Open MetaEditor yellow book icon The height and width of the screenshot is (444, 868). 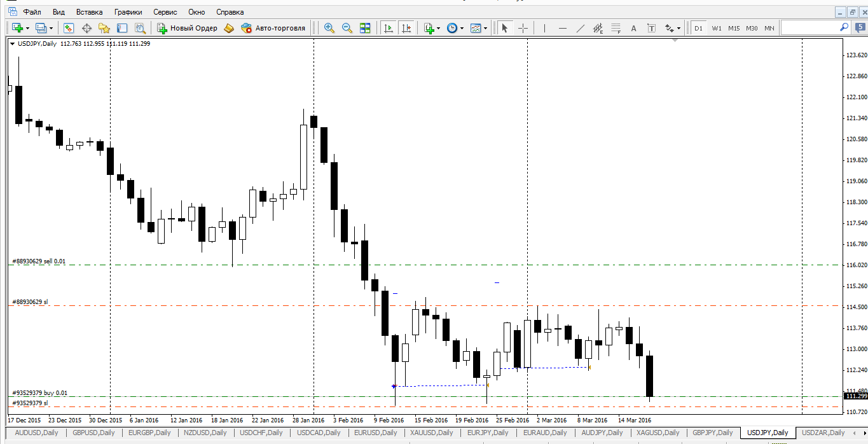[229, 28]
